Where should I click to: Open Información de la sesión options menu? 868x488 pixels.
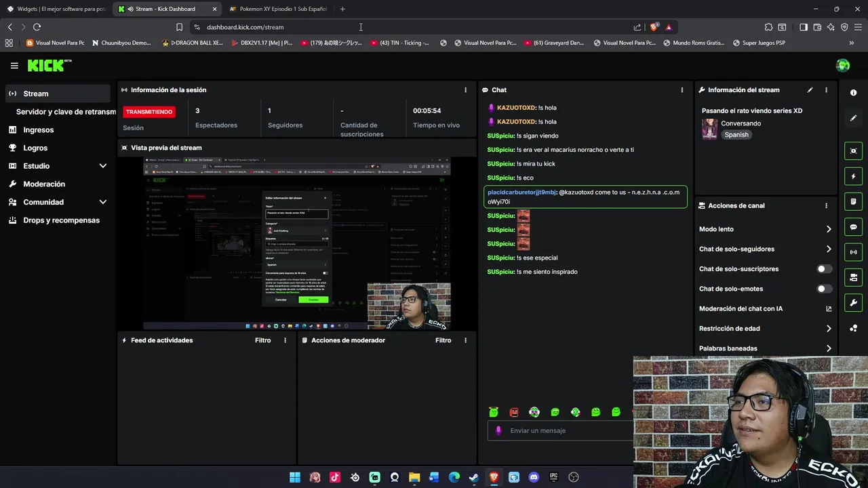pos(465,89)
